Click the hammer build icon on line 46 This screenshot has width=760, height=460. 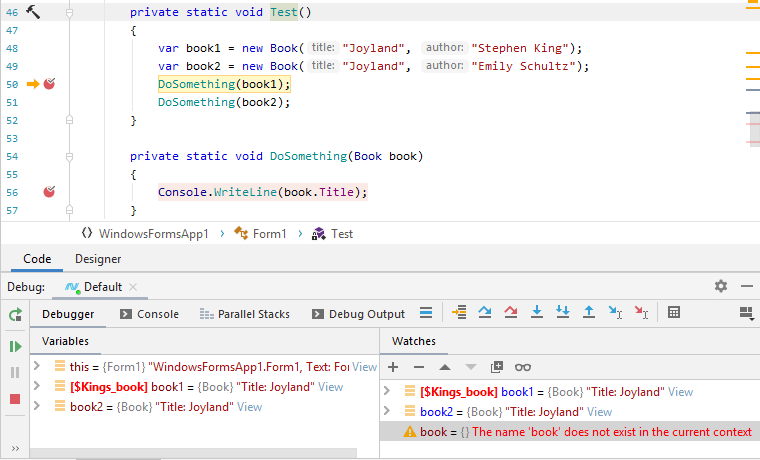[x=33, y=12]
